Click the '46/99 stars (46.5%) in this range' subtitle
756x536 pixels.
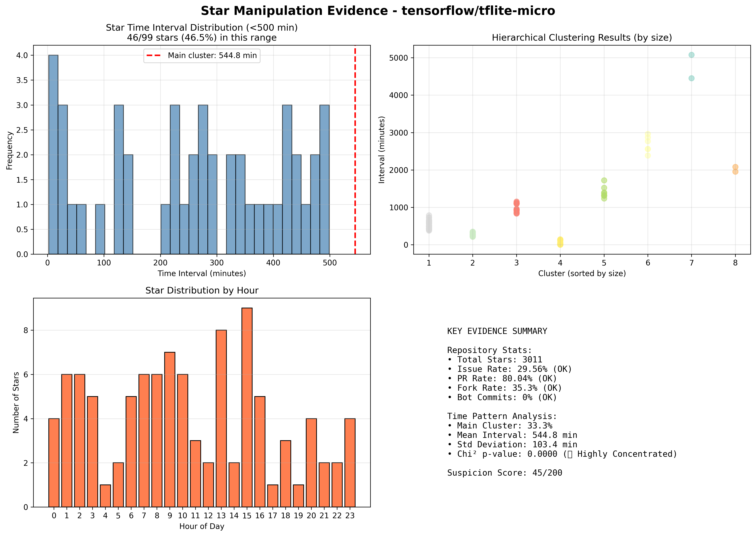[x=202, y=38]
